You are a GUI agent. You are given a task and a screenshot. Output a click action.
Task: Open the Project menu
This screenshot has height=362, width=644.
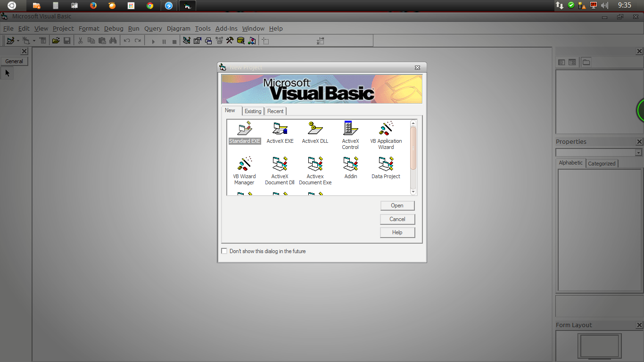pos(63,28)
